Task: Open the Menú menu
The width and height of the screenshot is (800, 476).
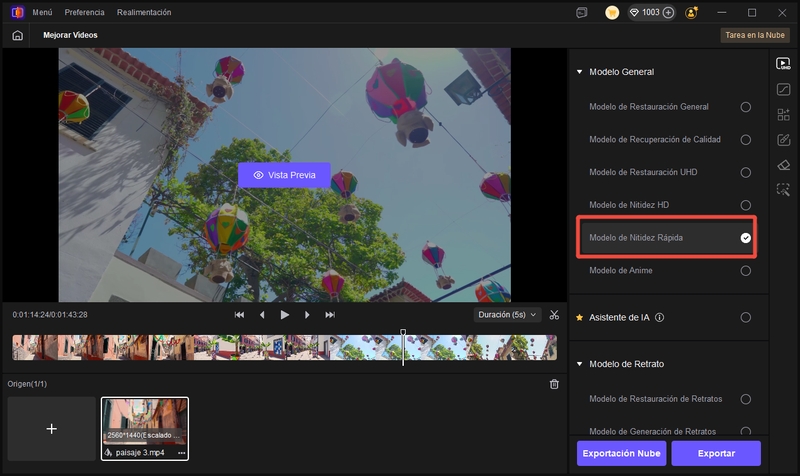Action: [x=42, y=13]
